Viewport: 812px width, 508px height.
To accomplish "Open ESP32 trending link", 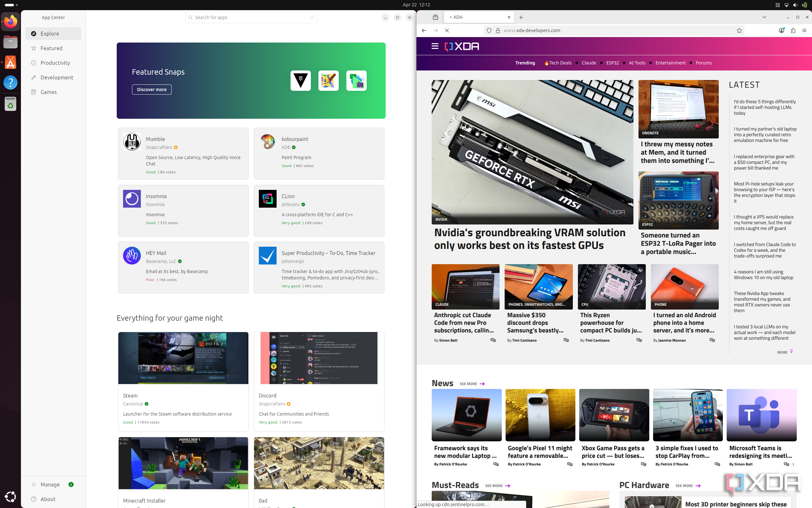I will point(613,63).
